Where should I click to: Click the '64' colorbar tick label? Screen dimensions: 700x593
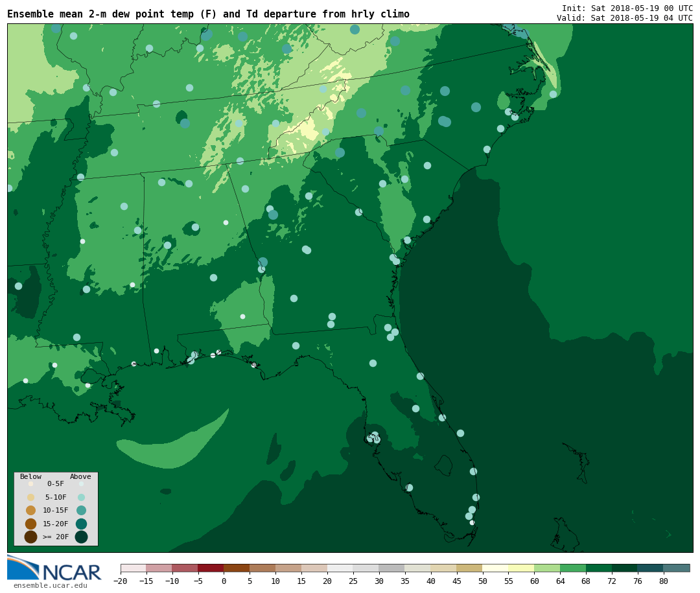(x=560, y=581)
